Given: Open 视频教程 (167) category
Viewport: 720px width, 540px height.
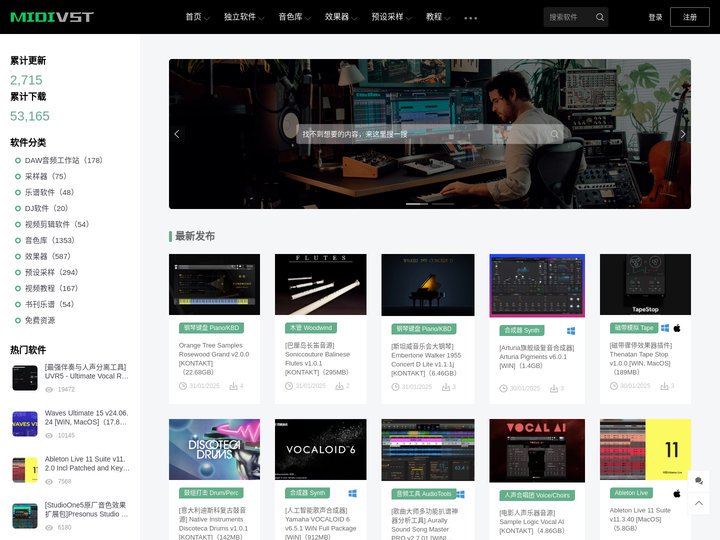Looking at the screenshot, I should pyautogui.click(x=51, y=288).
